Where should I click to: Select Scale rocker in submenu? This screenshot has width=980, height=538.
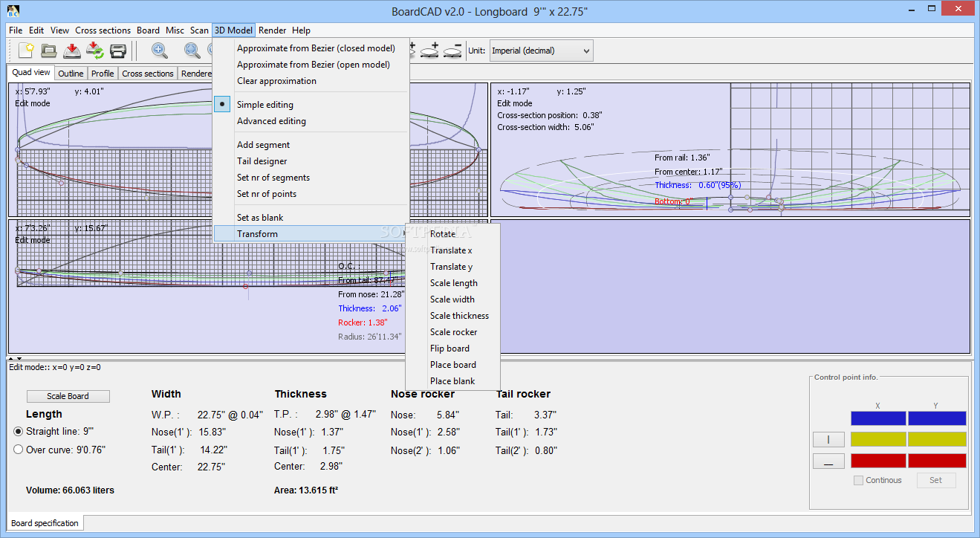[452, 332]
